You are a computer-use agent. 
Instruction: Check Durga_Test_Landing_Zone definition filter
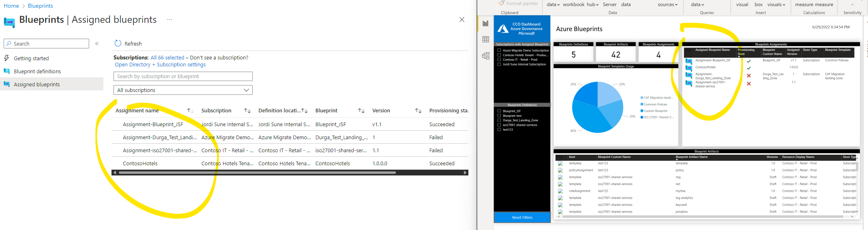pos(499,120)
